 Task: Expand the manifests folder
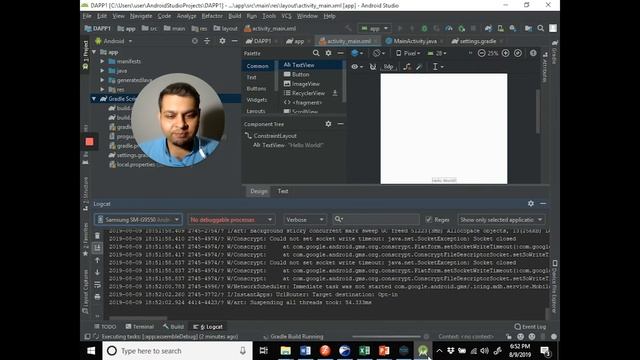coord(102,61)
